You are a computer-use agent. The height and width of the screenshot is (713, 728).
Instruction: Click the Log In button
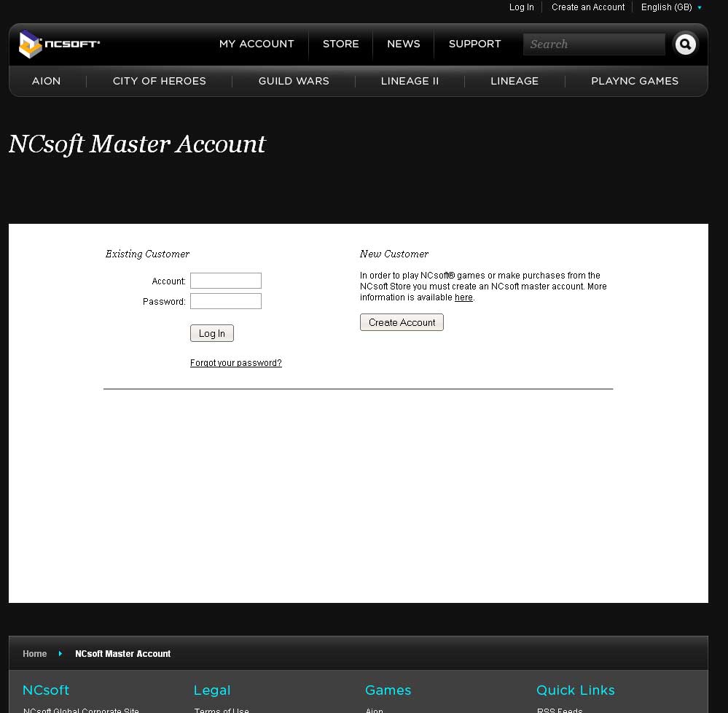point(212,333)
